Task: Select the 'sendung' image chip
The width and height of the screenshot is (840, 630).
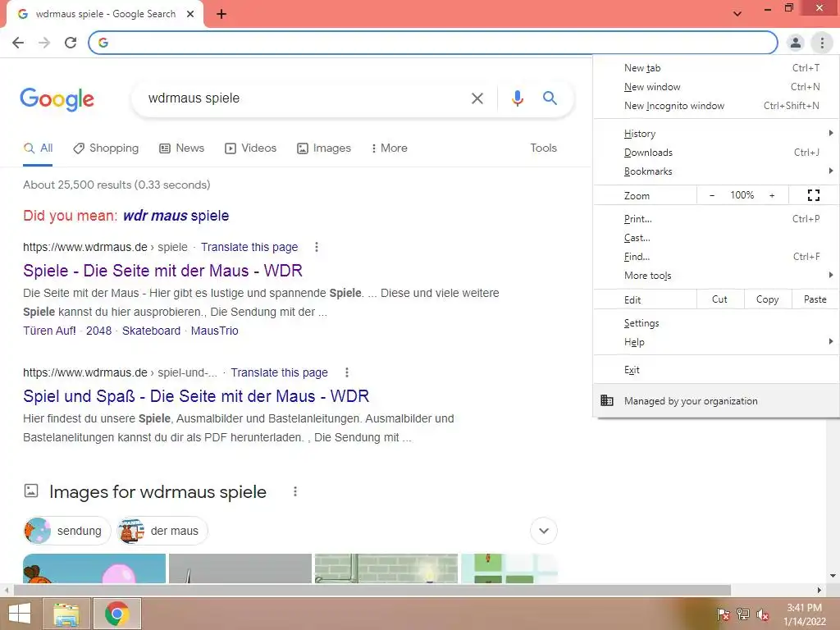Action: (x=67, y=531)
